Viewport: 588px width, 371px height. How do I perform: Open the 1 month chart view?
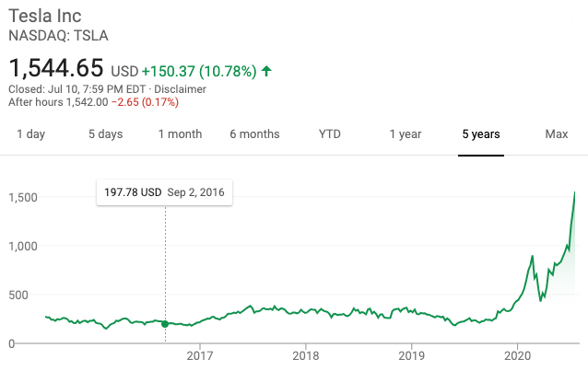(180, 134)
